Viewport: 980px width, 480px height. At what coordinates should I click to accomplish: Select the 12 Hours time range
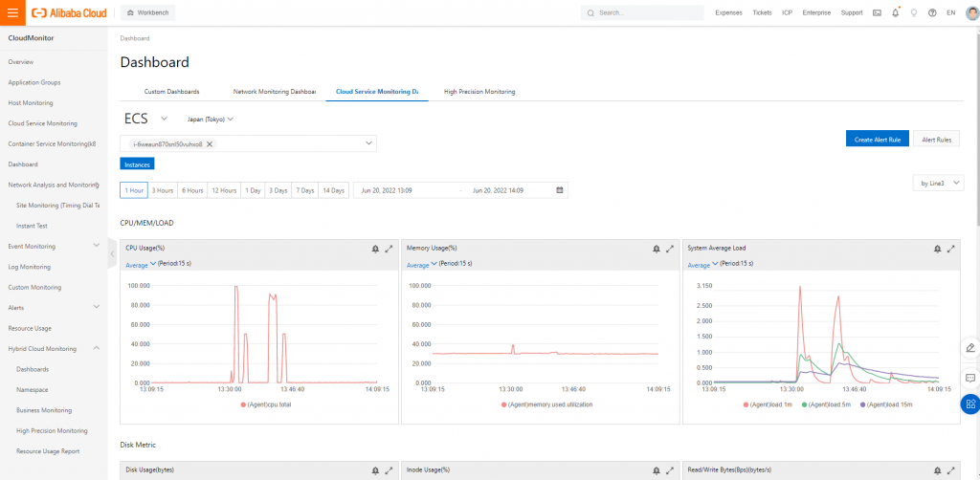pyautogui.click(x=224, y=190)
